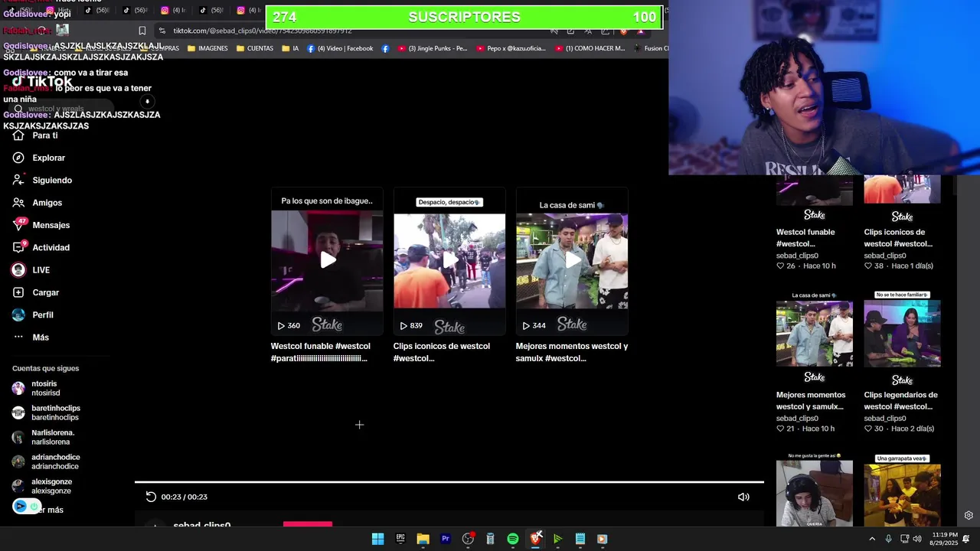Open Adobe Premiere Pro from taskbar
Image resolution: width=980 pixels, height=551 pixels.
coord(445,539)
